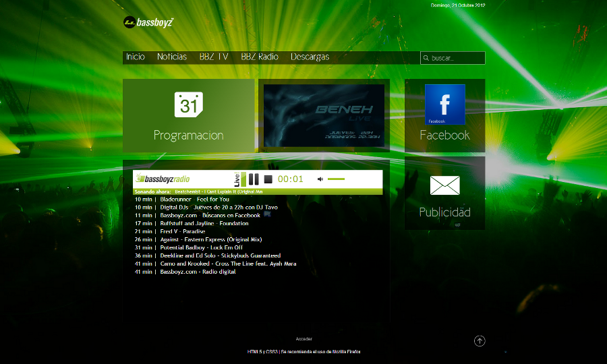
Task: Open the Publicidad tile label
Action: tap(445, 212)
